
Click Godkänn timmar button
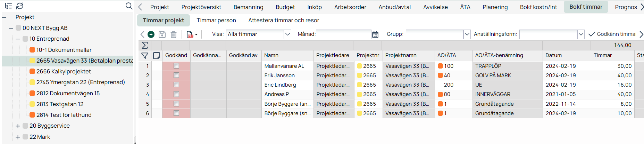[612, 34]
